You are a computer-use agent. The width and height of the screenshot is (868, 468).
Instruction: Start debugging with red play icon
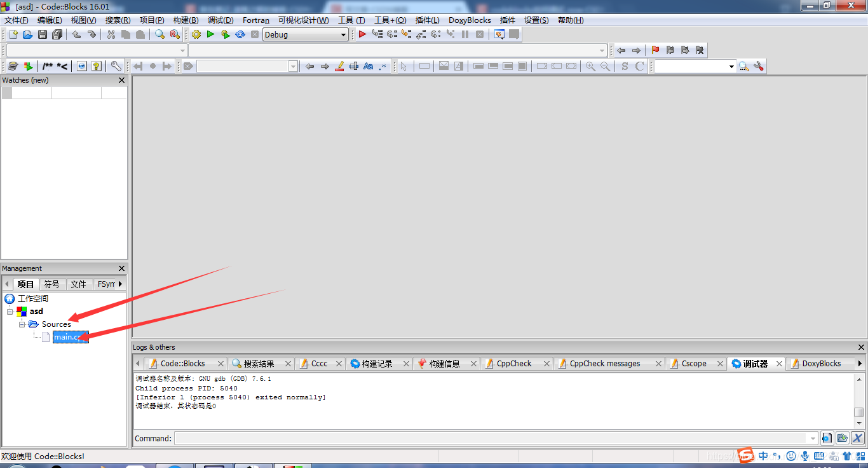pos(362,34)
